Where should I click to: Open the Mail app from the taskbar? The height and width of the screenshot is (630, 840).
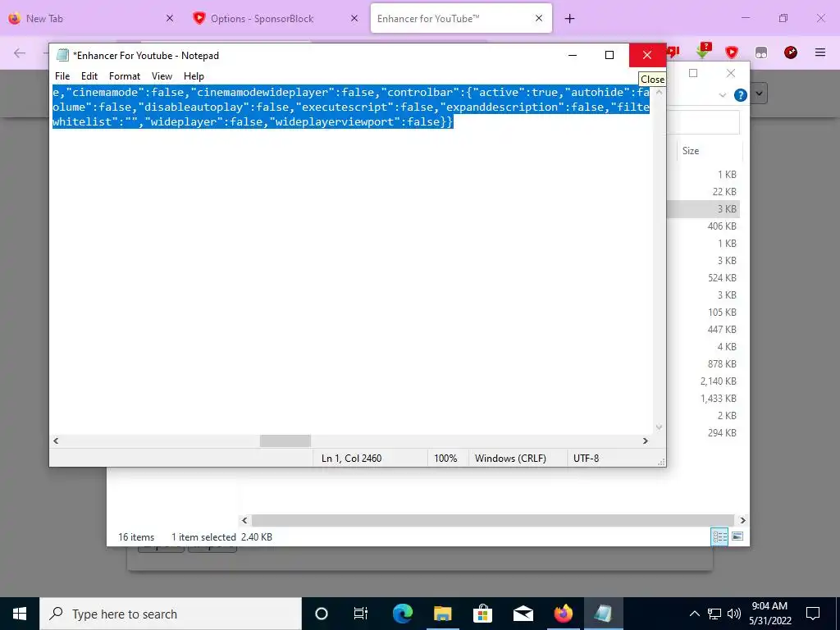[523, 614]
